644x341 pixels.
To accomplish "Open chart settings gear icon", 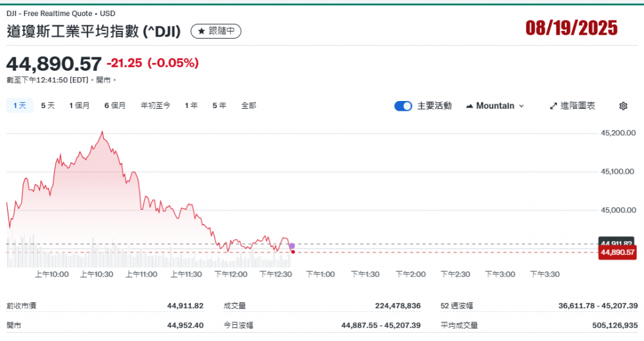I will [x=623, y=106].
